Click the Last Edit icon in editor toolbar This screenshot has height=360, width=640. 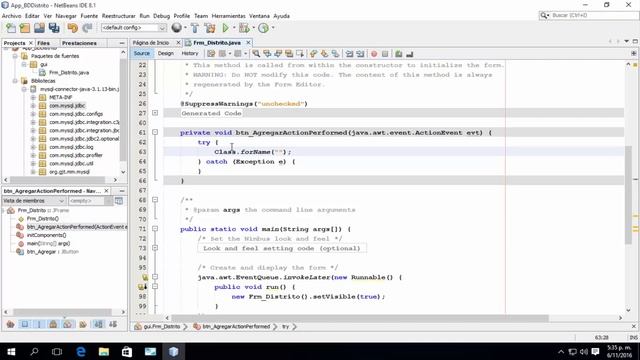211,53
